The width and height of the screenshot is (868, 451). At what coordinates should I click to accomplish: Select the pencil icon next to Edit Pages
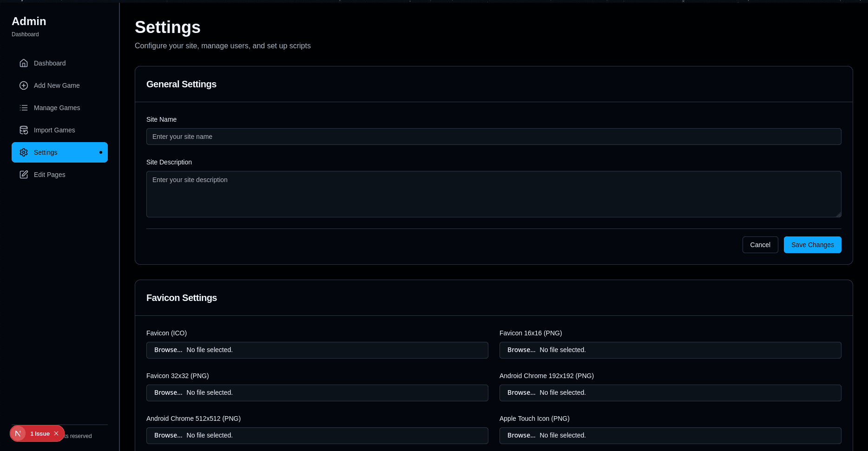click(24, 174)
